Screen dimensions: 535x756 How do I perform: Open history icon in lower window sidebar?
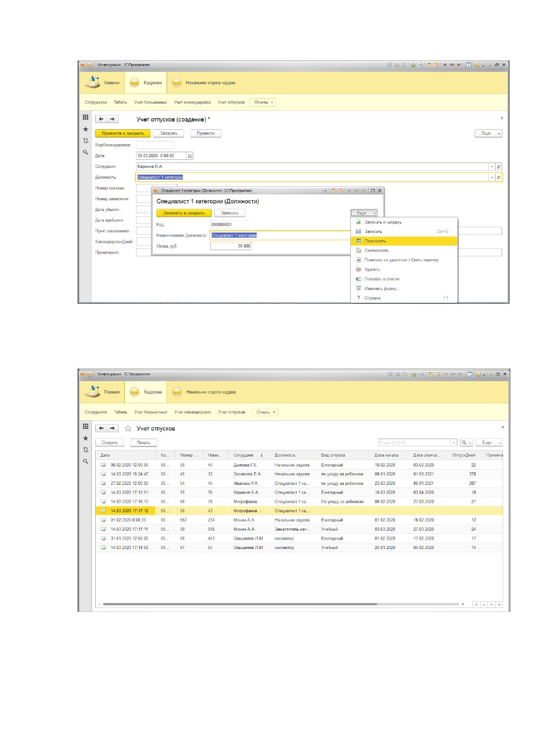click(85, 450)
